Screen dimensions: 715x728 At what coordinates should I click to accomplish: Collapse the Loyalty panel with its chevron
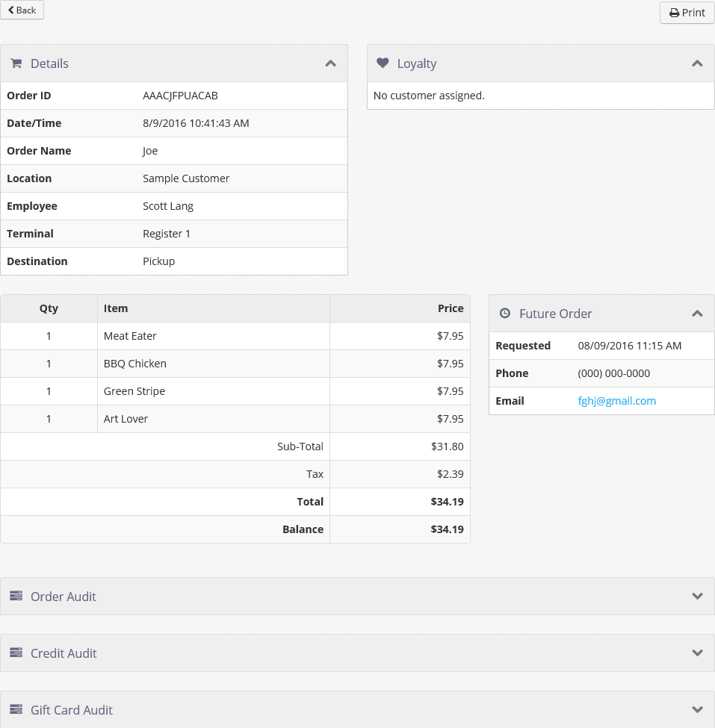click(697, 63)
